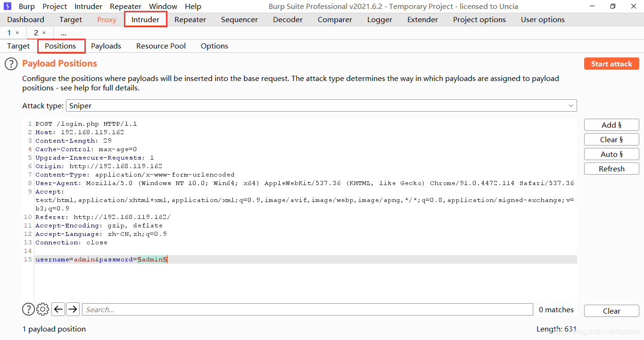
Task: Switch to the Sequencer tab
Action: [239, 20]
